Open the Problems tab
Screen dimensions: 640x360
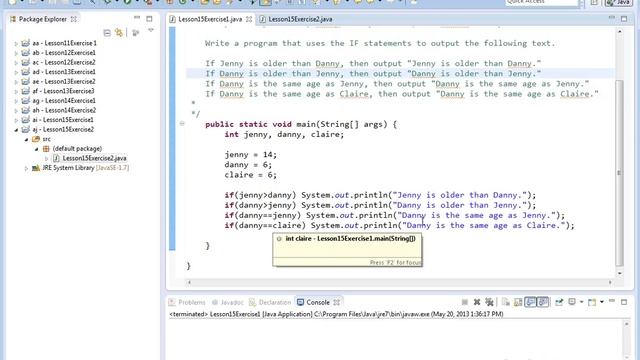(x=187, y=302)
